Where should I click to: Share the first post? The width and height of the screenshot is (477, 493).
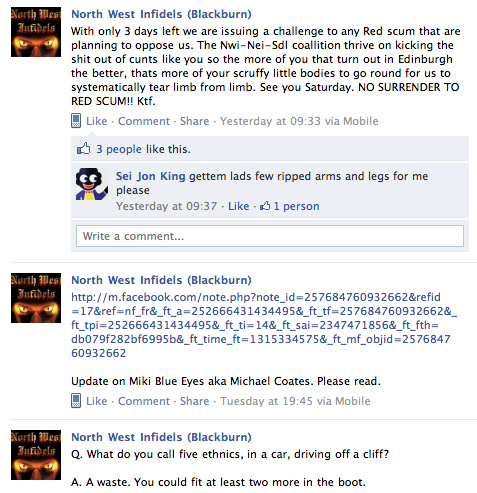(x=195, y=121)
